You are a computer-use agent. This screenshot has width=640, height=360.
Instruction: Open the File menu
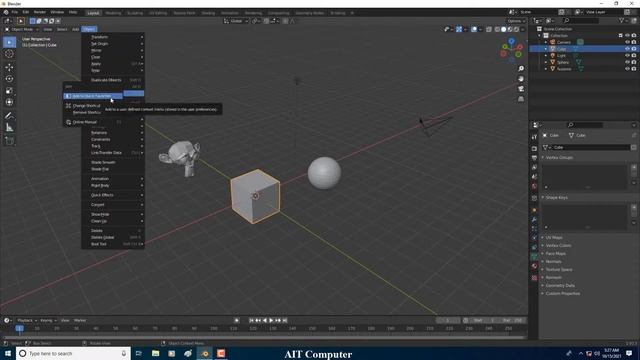pyautogui.click(x=15, y=12)
